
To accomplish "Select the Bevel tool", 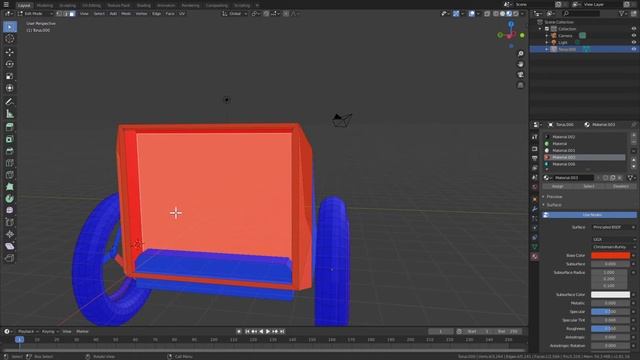I will coord(10,151).
